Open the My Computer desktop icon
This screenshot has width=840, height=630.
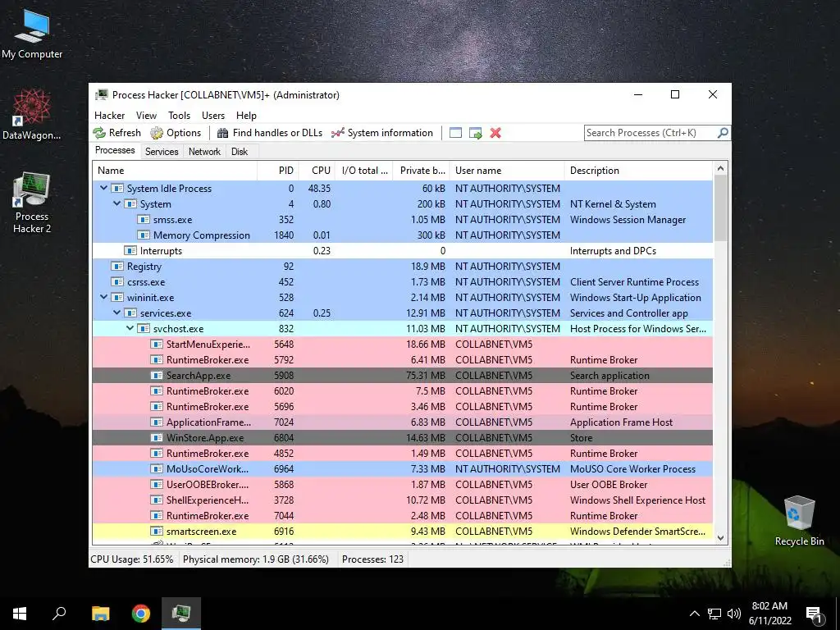point(32,34)
